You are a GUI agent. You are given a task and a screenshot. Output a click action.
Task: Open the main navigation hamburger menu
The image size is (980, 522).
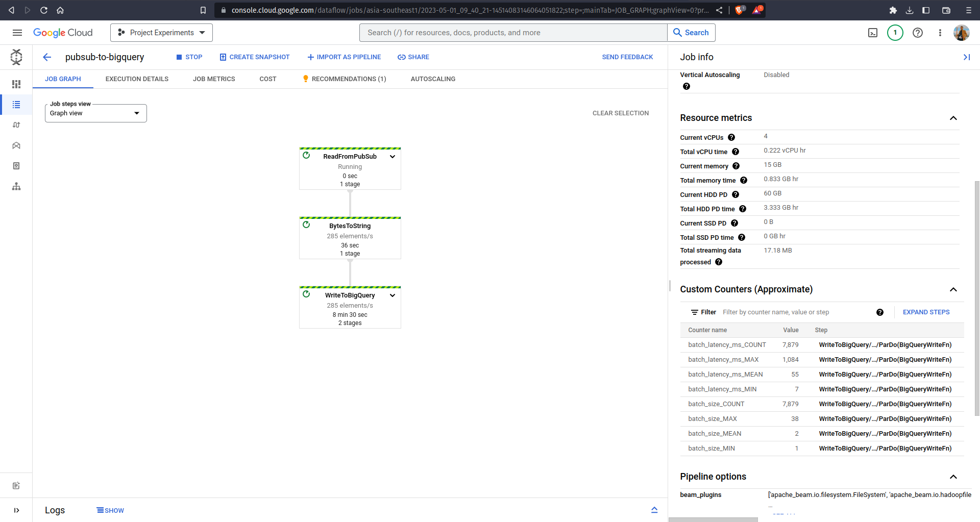[x=17, y=33]
